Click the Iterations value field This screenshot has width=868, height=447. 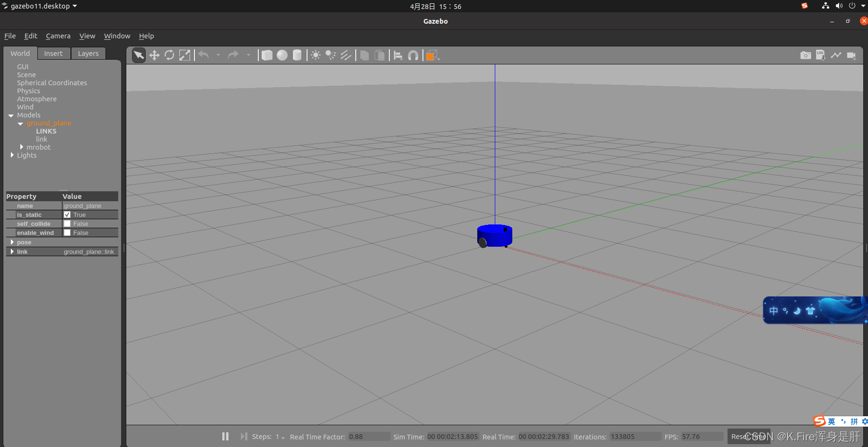point(635,437)
